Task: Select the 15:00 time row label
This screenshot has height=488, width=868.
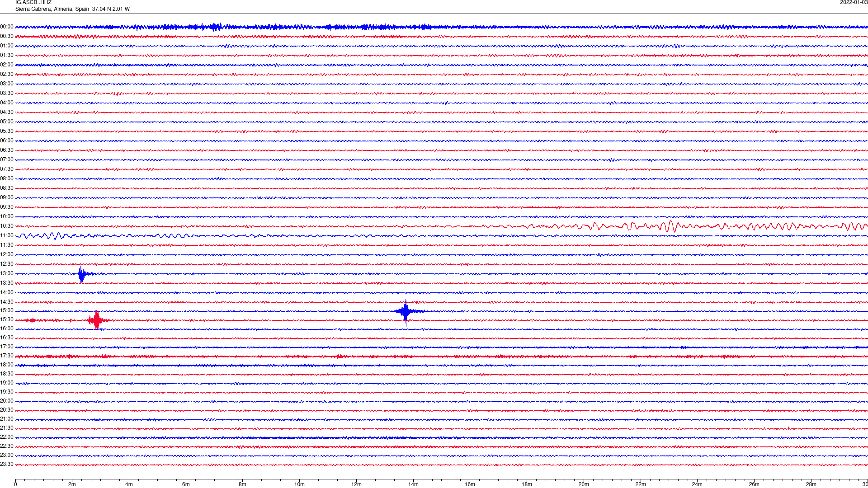Action: point(7,311)
